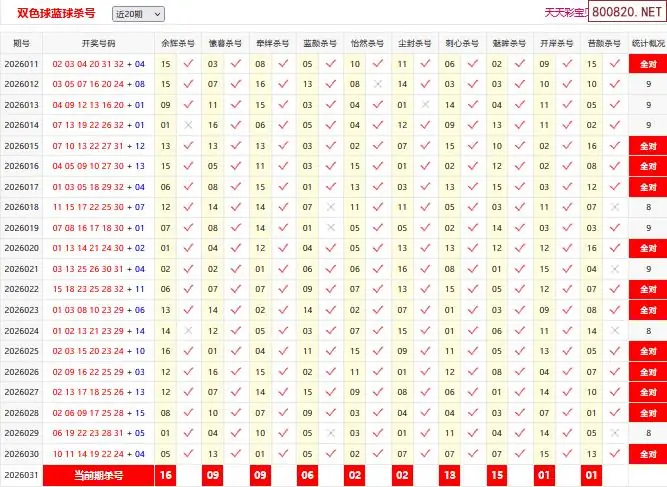Click the checkmark in 余辉杀号 for 2026027

pyautogui.click(x=188, y=392)
